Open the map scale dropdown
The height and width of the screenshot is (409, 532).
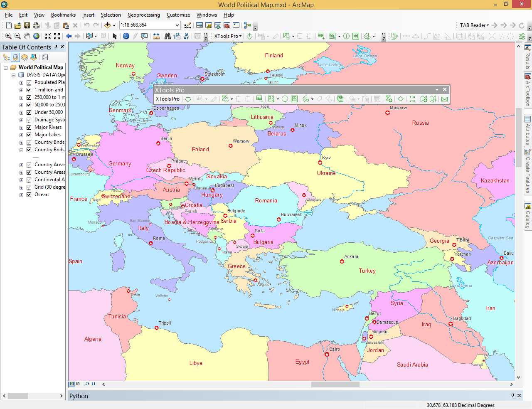click(177, 25)
